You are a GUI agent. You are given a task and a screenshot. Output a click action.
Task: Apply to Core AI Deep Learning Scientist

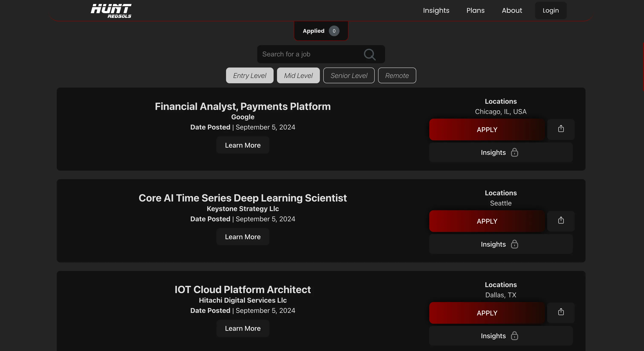click(487, 221)
